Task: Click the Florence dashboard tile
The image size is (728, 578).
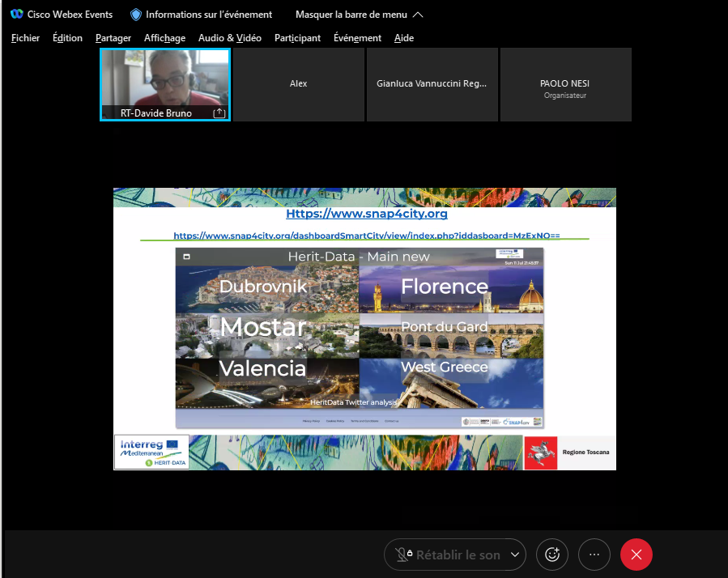Action: [x=451, y=289]
